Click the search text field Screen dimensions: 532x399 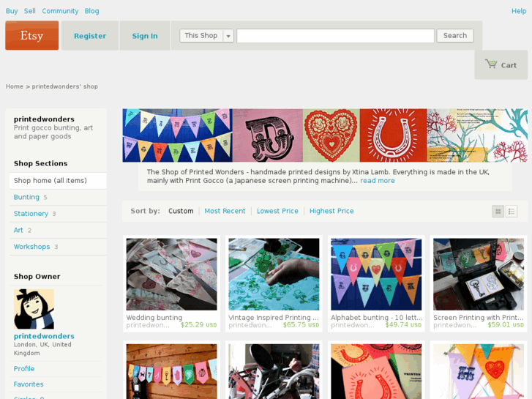(335, 36)
